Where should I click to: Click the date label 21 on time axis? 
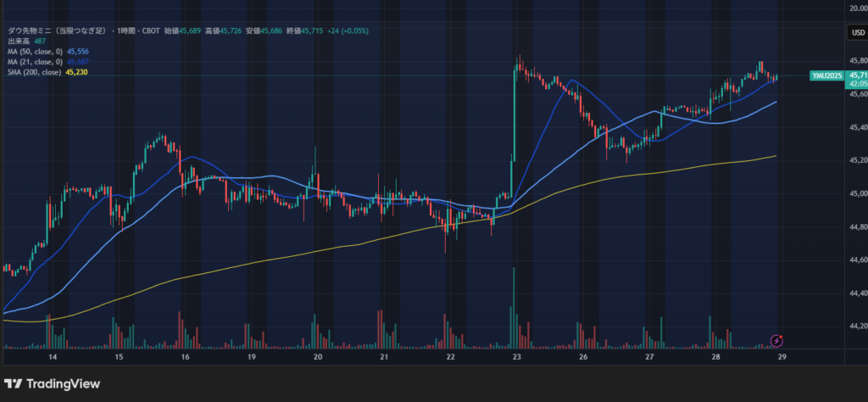pos(384,357)
